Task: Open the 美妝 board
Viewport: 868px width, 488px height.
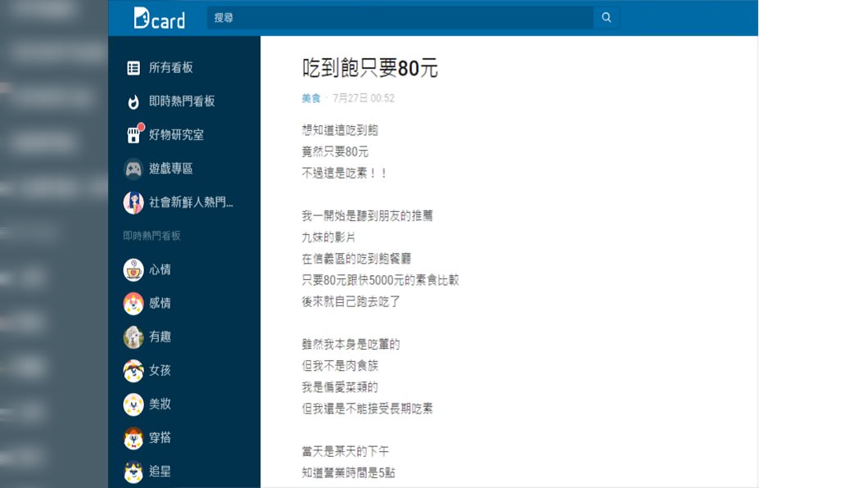Action: tap(160, 404)
